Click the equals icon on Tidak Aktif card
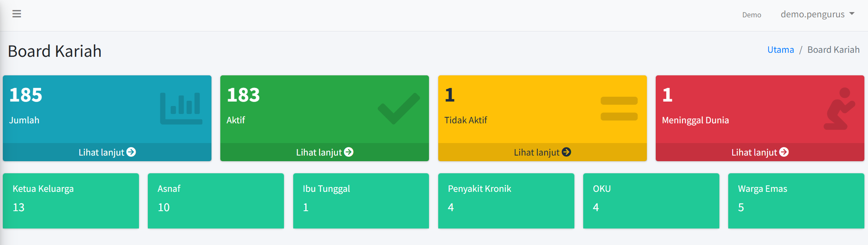 (619, 108)
